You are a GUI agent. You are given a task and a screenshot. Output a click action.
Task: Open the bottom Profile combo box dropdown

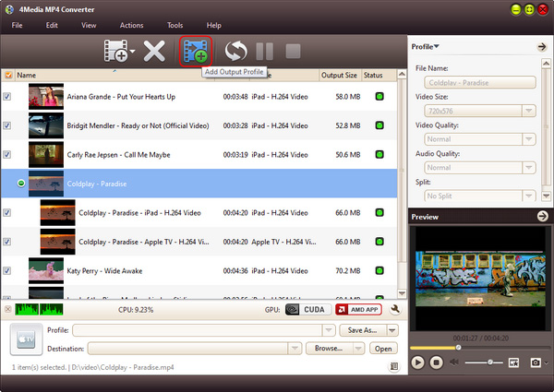coord(329,330)
